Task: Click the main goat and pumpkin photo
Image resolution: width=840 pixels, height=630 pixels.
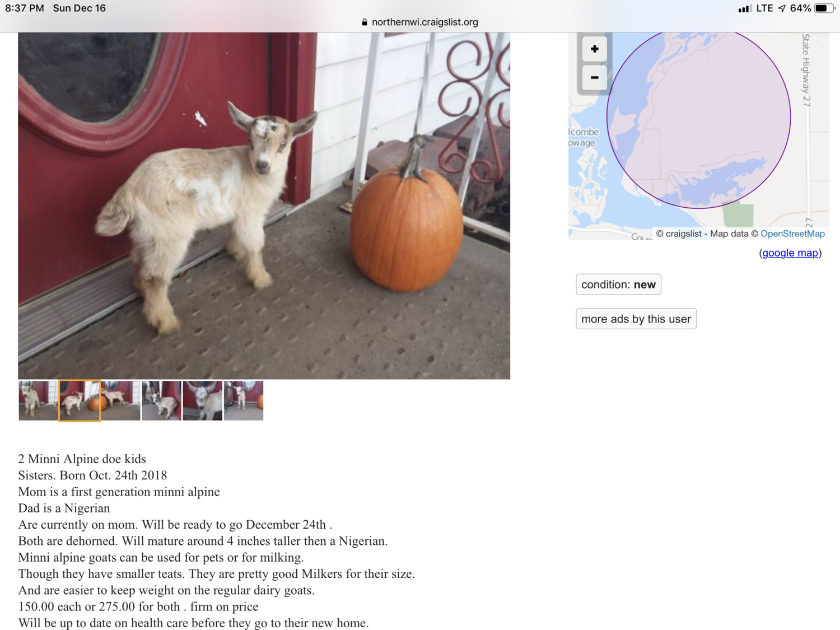Action: [x=264, y=206]
